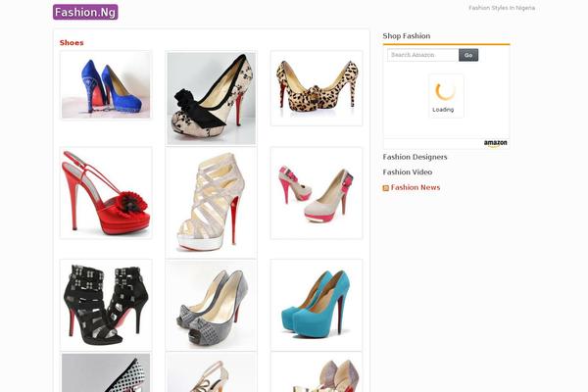Open the Fashion Designers link

pyautogui.click(x=415, y=157)
